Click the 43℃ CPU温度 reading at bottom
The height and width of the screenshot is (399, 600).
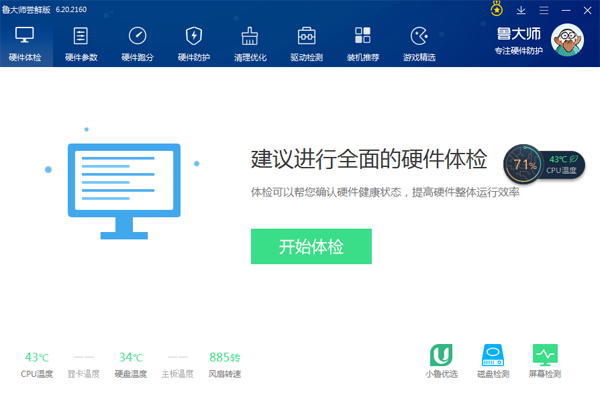click(x=37, y=365)
